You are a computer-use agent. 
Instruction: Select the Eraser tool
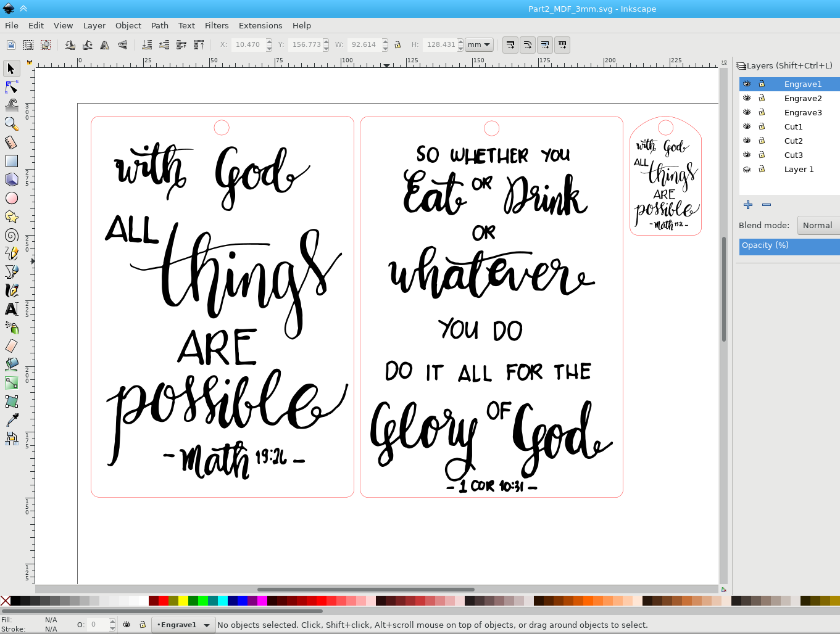(11, 346)
